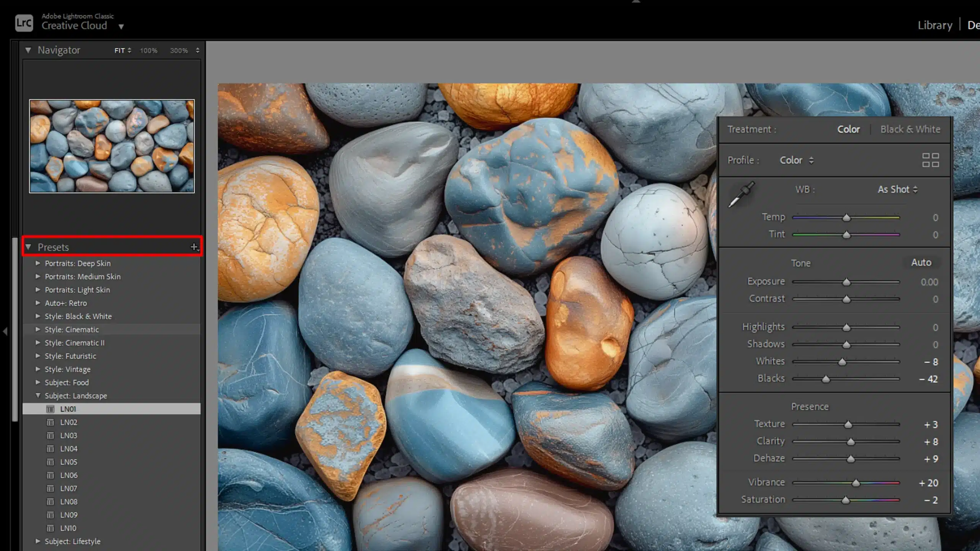Click the Saturation slider handle

click(846, 500)
